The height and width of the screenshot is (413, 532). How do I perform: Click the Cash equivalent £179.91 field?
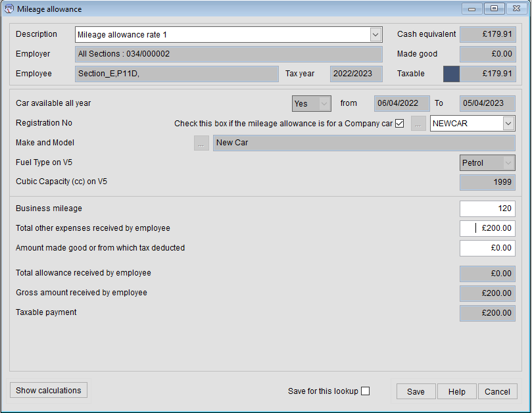(487, 34)
